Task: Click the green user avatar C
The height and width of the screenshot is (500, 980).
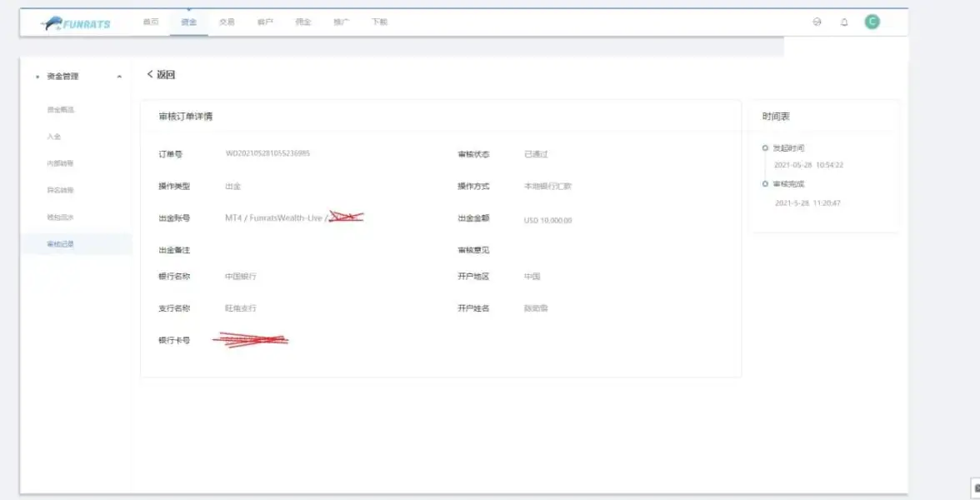Action: pyautogui.click(x=872, y=22)
